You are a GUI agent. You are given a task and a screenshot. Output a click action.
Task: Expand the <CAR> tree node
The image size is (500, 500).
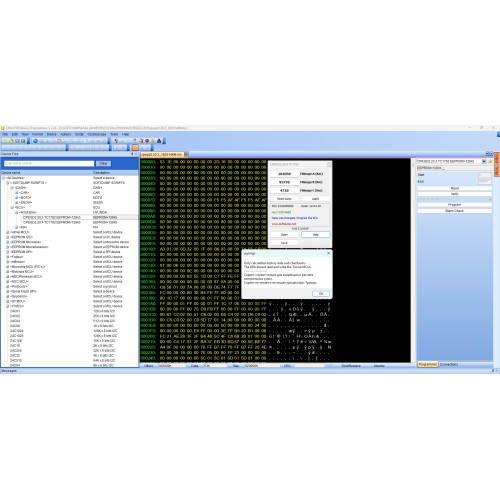pos(16,193)
